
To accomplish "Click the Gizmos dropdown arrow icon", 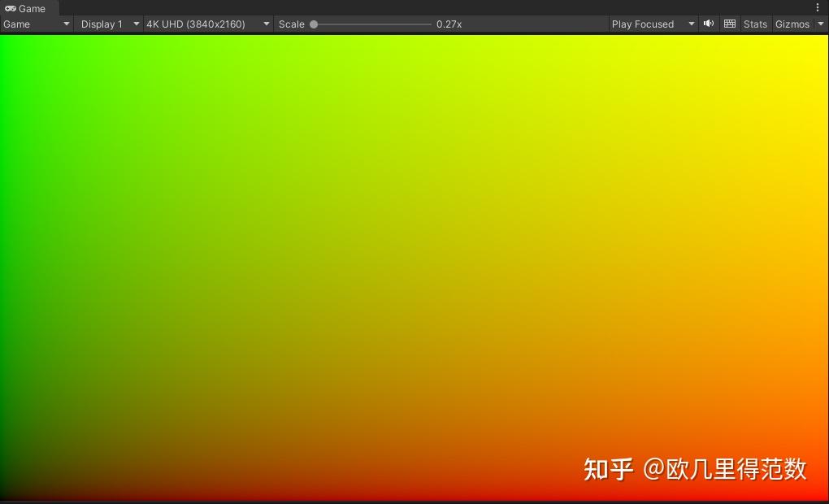I will click(820, 24).
